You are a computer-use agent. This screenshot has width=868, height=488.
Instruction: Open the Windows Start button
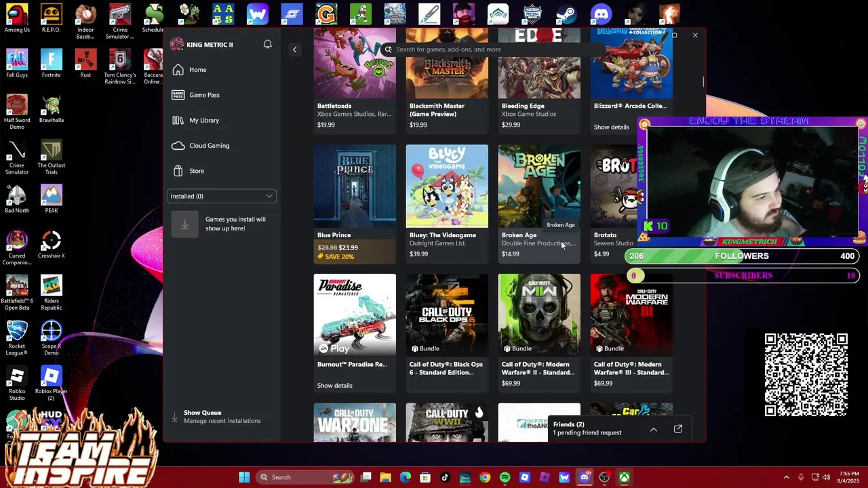(244, 477)
